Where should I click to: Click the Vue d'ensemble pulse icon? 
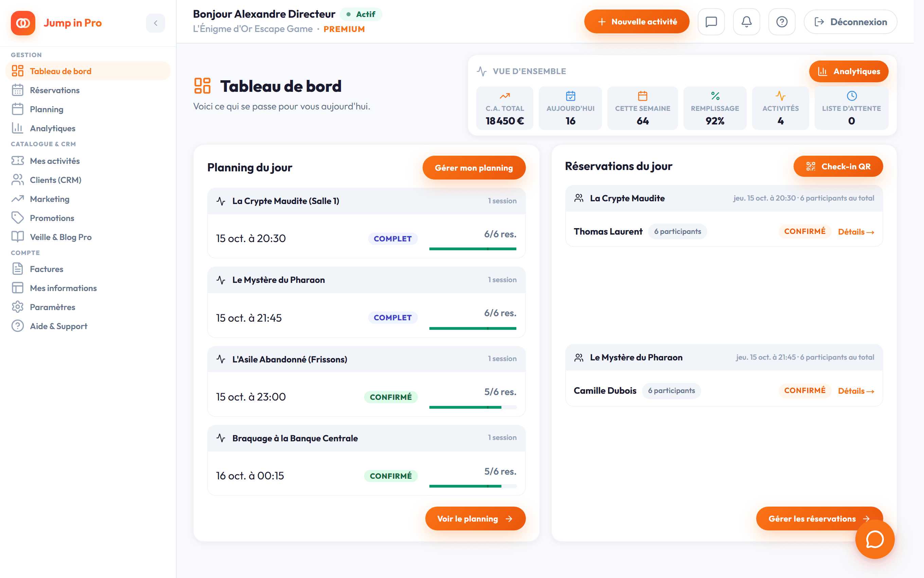point(481,71)
